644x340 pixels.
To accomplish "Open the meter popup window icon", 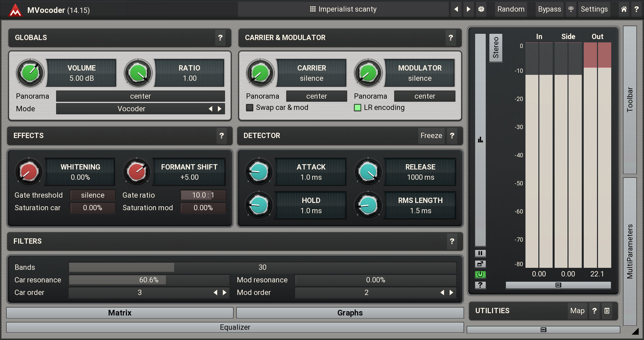I will coord(480,264).
